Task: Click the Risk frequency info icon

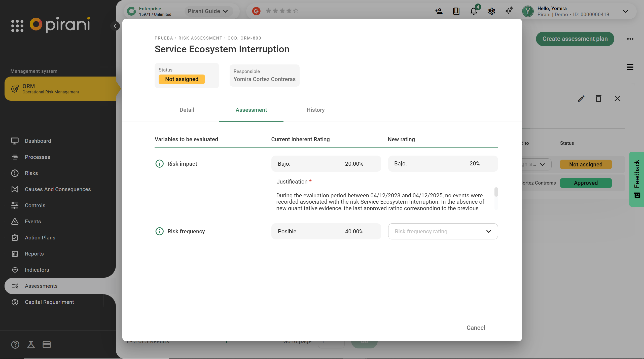Action: pyautogui.click(x=159, y=231)
